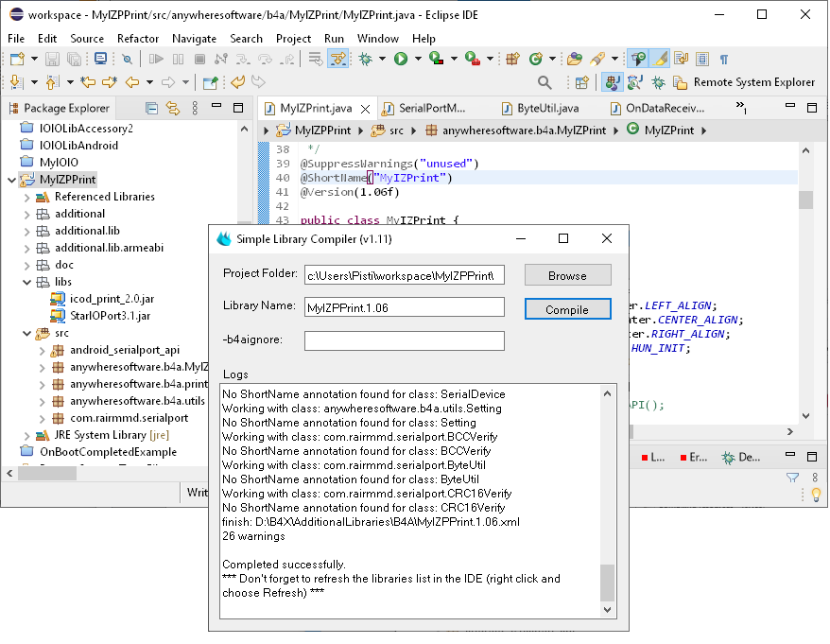Open the External Tools dropdown arrow

pos(490,59)
